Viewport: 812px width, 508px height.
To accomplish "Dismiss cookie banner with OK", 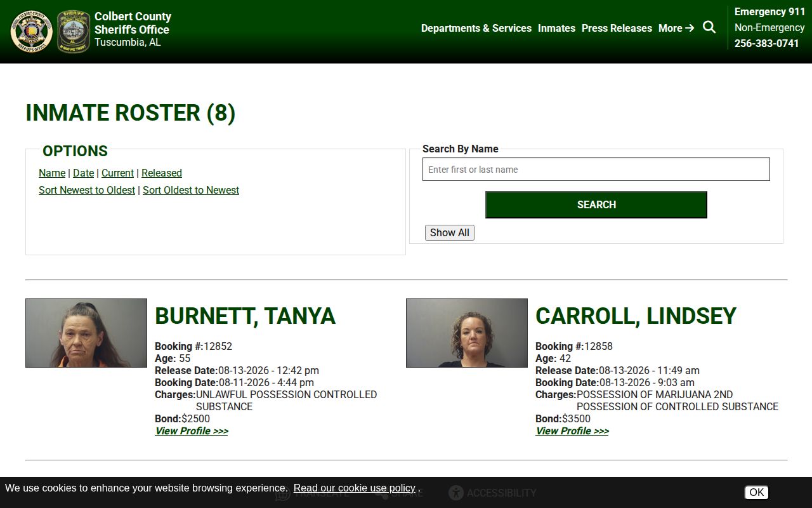I will [x=756, y=492].
